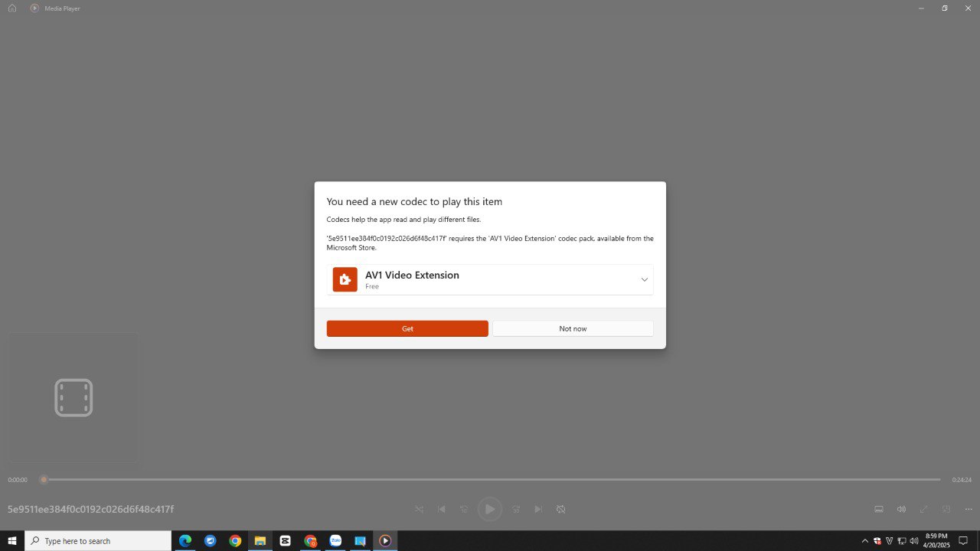This screenshot has width=980, height=551.
Task: Go to the next track
Action: pos(538,509)
